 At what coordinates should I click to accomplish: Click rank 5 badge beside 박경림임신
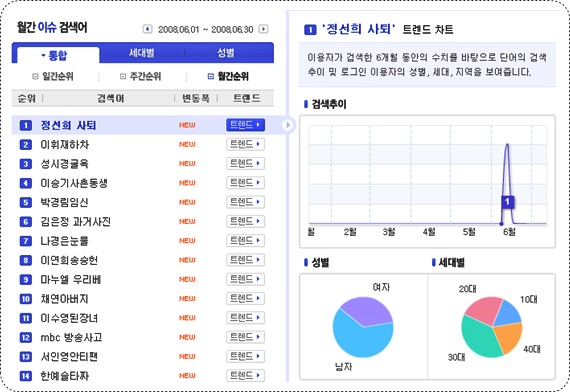click(25, 203)
